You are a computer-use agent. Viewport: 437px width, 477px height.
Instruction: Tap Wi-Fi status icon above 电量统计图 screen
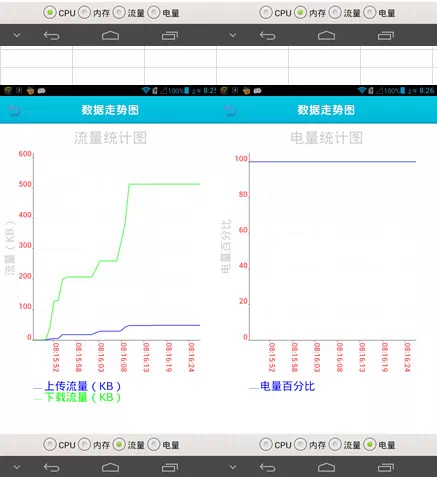[362, 90]
